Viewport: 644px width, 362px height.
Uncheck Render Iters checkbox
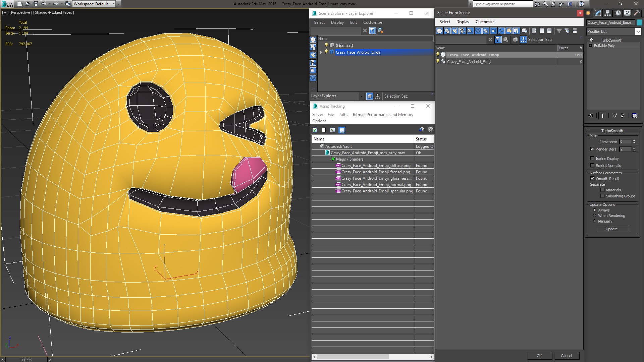592,149
